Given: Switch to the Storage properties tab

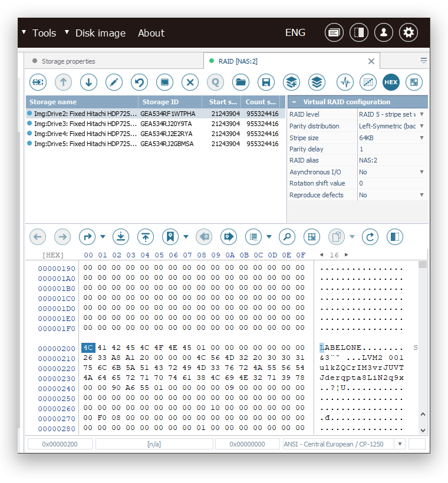Looking at the screenshot, I should coord(114,61).
